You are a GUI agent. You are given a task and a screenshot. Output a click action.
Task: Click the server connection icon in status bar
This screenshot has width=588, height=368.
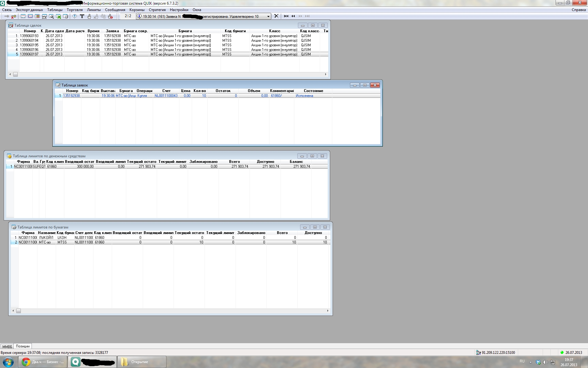(x=478, y=353)
